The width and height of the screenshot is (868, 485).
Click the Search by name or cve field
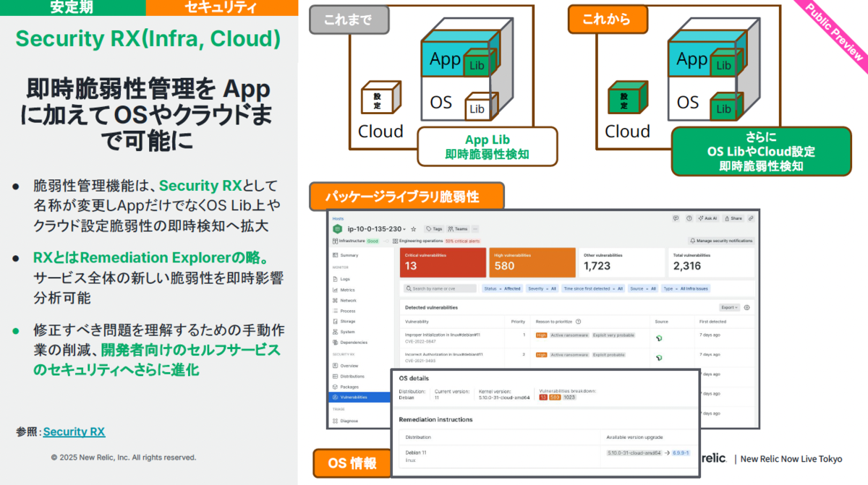coord(440,288)
